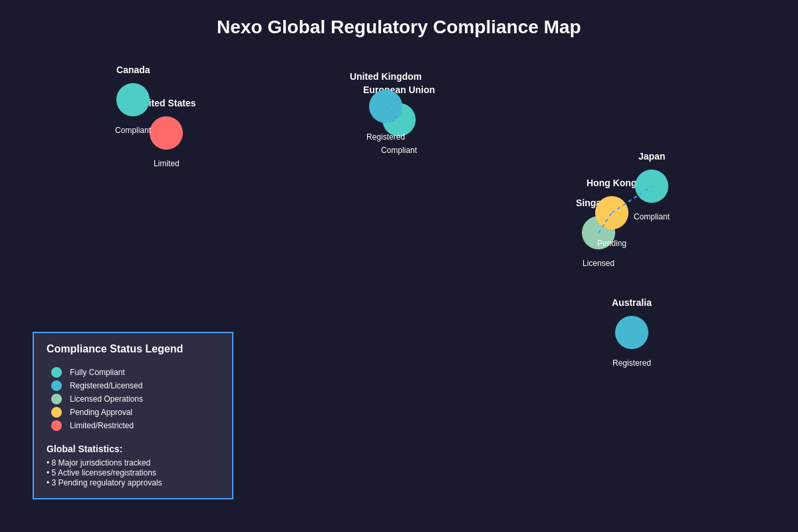Click the Compliant status under Canada
798x532 pixels.
click(x=133, y=130)
